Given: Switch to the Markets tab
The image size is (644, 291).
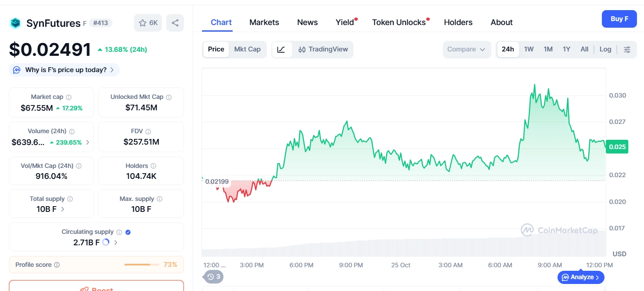Looking at the screenshot, I should [x=264, y=22].
